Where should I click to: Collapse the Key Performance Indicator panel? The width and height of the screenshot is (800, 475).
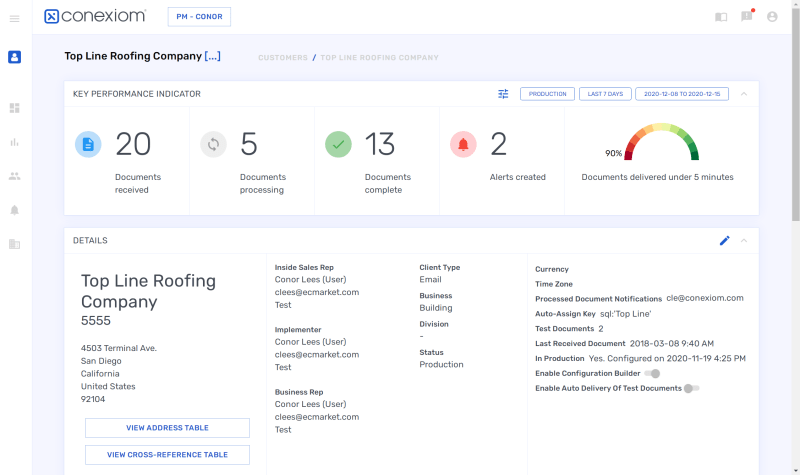744,94
